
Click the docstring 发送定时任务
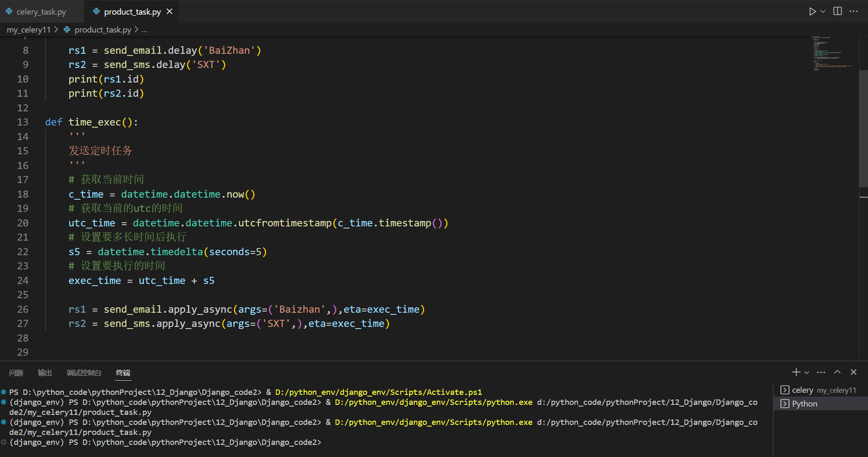[x=100, y=151]
